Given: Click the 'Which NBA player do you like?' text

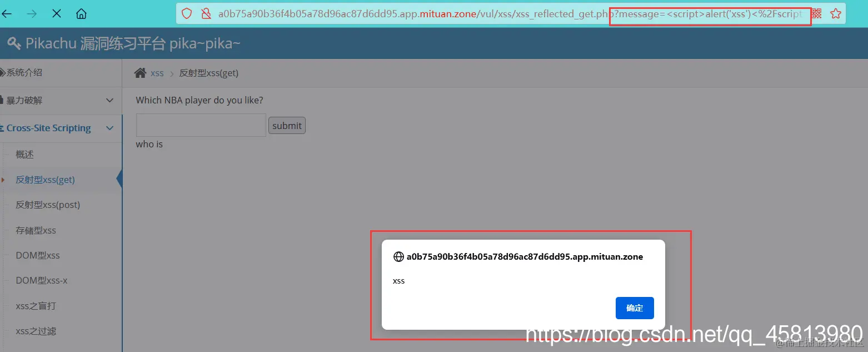Looking at the screenshot, I should point(199,101).
